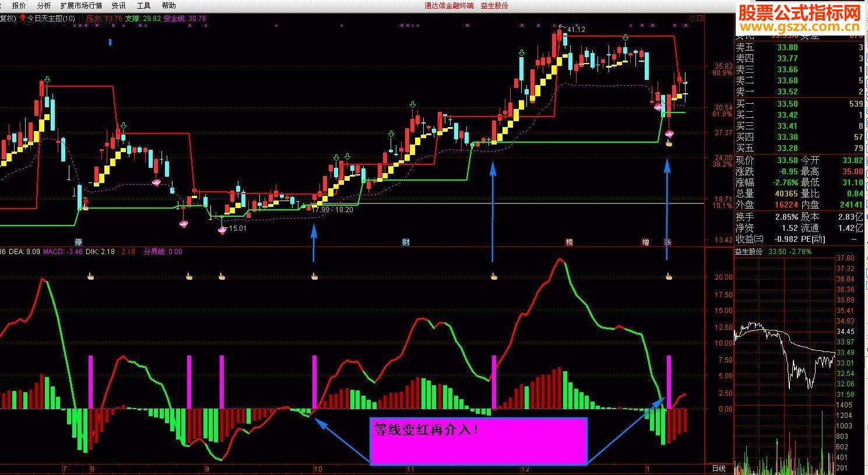The width and height of the screenshot is (868, 475).
Task: Click hand icon below candle near 停 marker
Action: [86, 207]
